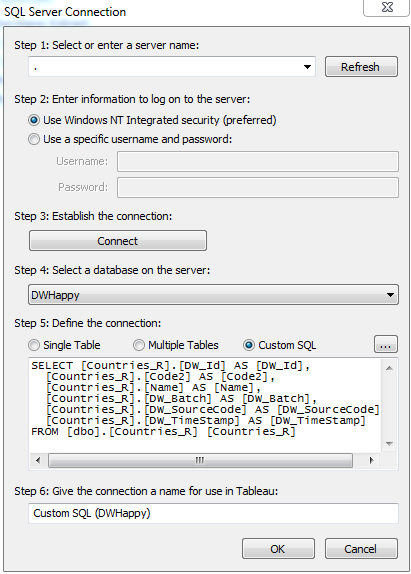
Task: Expand the DWHappy database dropdown
Action: click(x=390, y=295)
